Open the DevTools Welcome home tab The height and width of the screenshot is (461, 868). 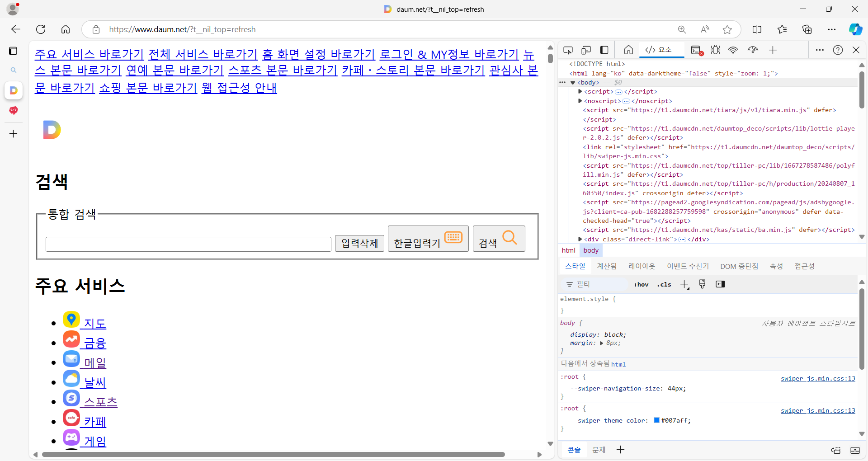(628, 50)
